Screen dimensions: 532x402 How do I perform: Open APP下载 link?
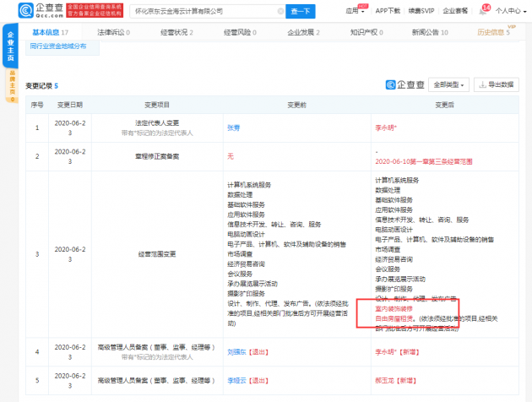(388, 11)
